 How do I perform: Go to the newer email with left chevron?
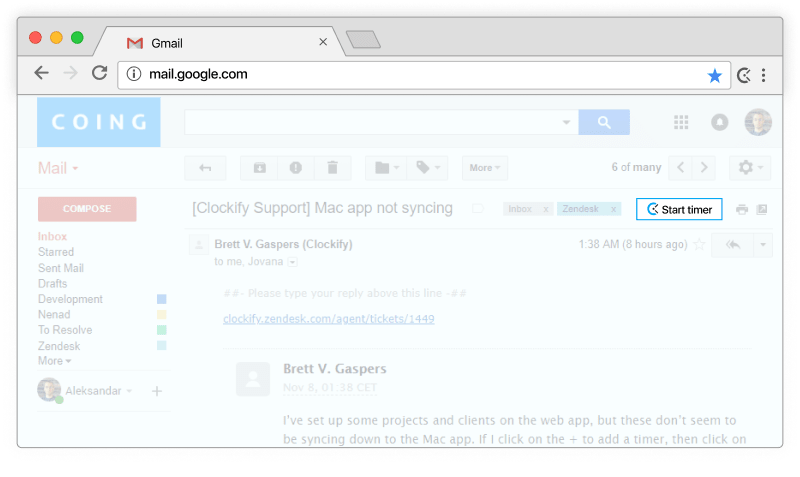click(680, 167)
